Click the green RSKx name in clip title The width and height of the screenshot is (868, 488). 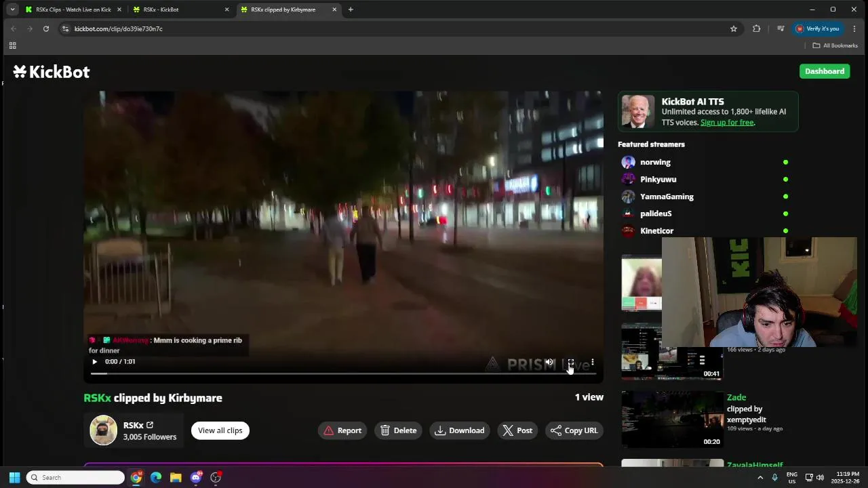tap(97, 398)
